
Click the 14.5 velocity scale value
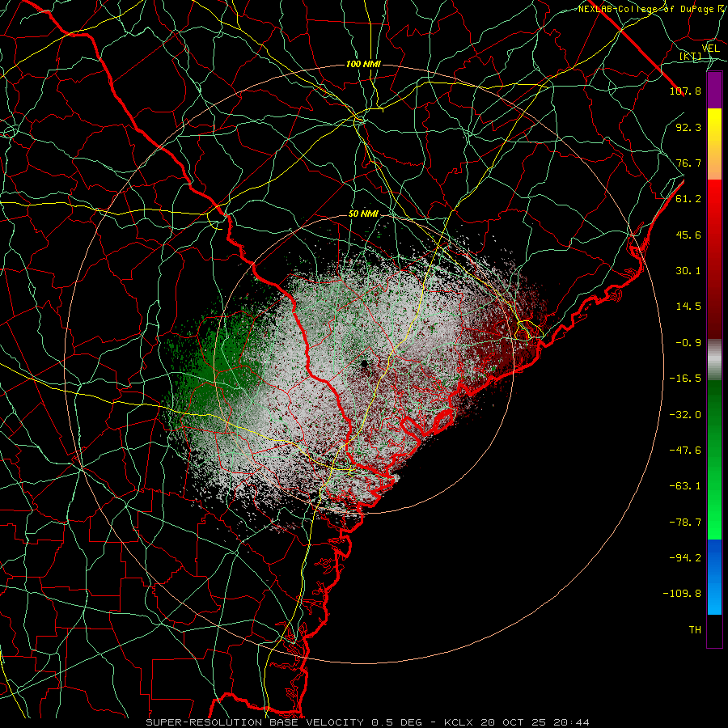pos(688,307)
